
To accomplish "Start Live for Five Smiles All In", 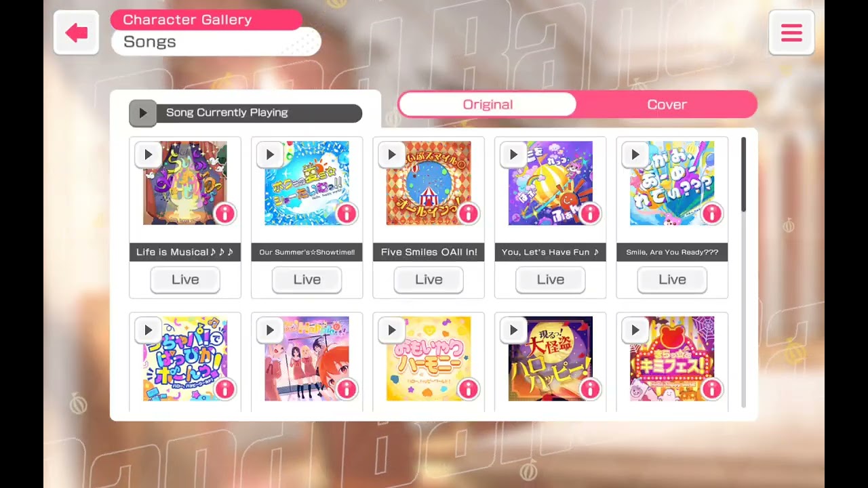I will [429, 279].
